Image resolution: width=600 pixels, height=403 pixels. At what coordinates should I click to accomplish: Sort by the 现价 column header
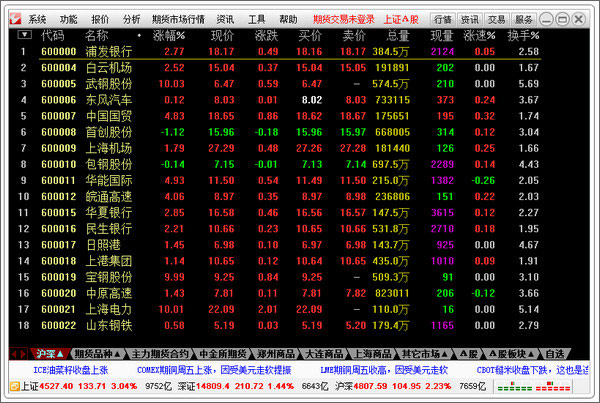[x=223, y=36]
